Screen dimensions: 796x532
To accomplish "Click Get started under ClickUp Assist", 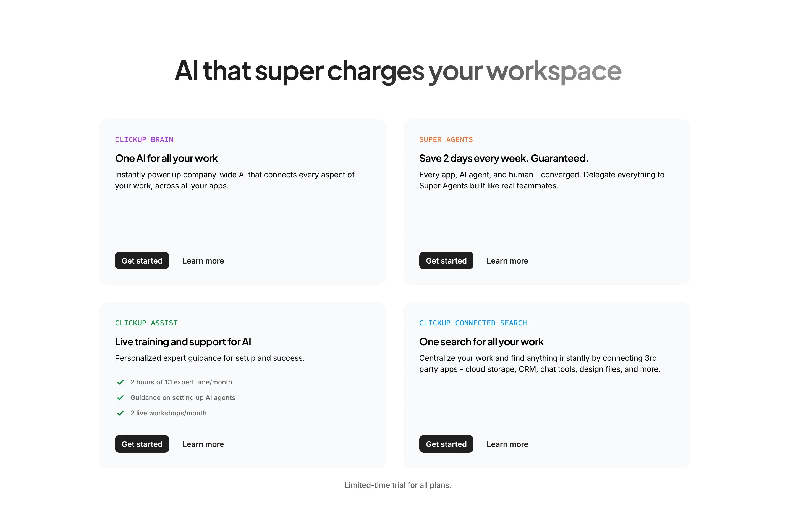I will [x=142, y=444].
